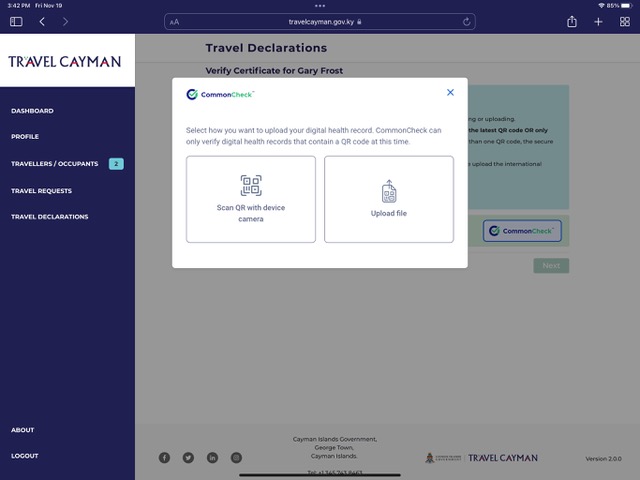Open the Twitter footer icon
This screenshot has width=640, height=480.
pyautogui.click(x=188, y=458)
